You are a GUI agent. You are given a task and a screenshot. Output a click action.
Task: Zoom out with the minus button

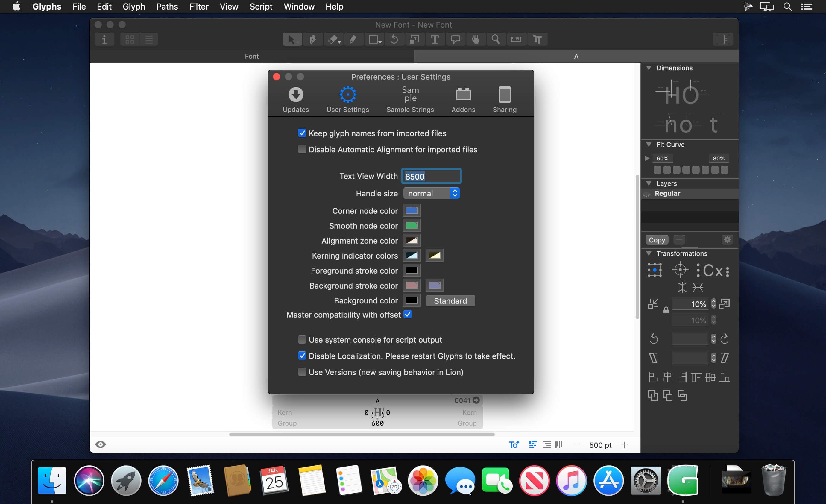[x=577, y=445]
